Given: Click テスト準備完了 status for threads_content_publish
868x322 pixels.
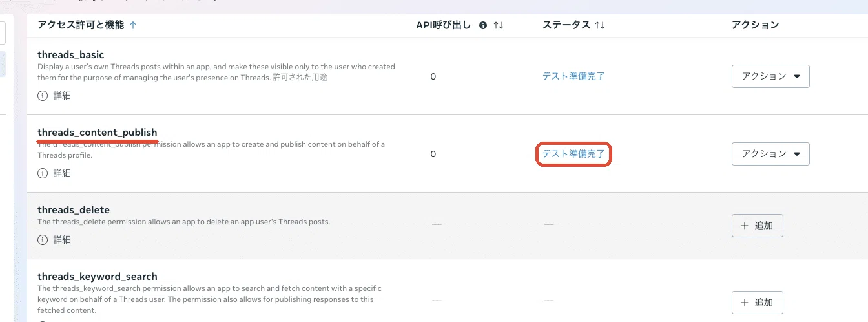Looking at the screenshot, I should [573, 154].
